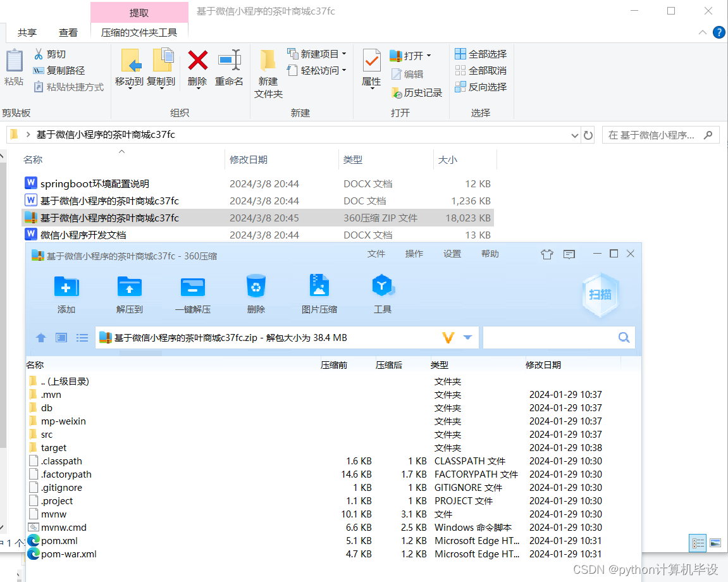Sort Explorer files by 修改日期 column
Image resolution: width=728 pixels, height=582 pixels.
281,160
